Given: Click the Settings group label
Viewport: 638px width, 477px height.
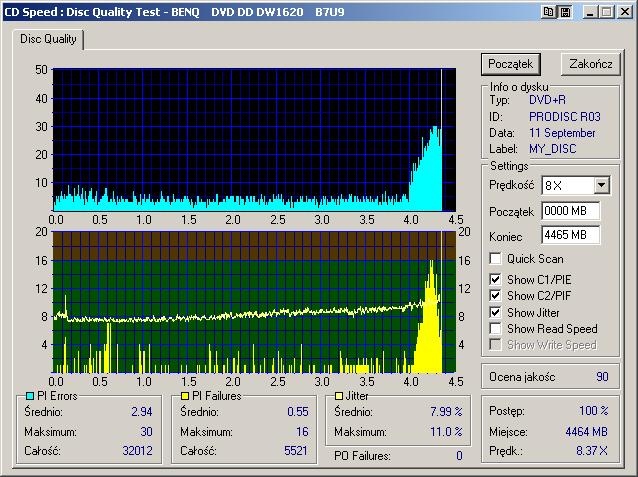Looking at the screenshot, I should coord(509,166).
